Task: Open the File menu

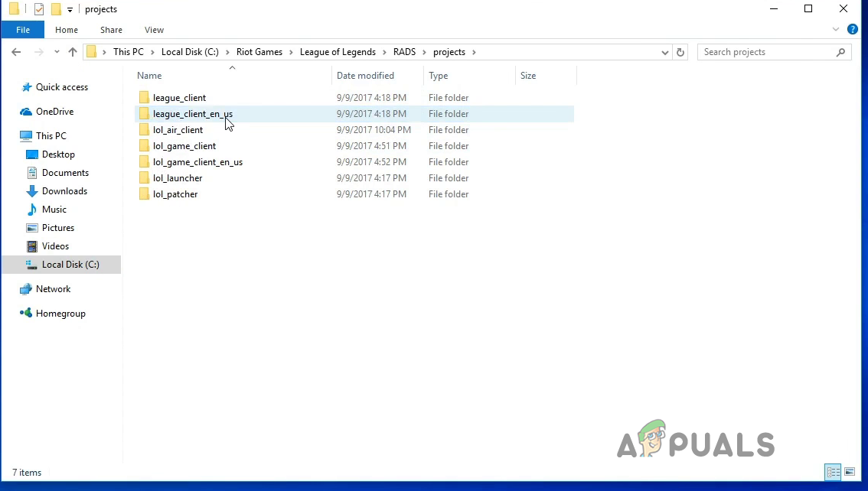Action: click(23, 30)
